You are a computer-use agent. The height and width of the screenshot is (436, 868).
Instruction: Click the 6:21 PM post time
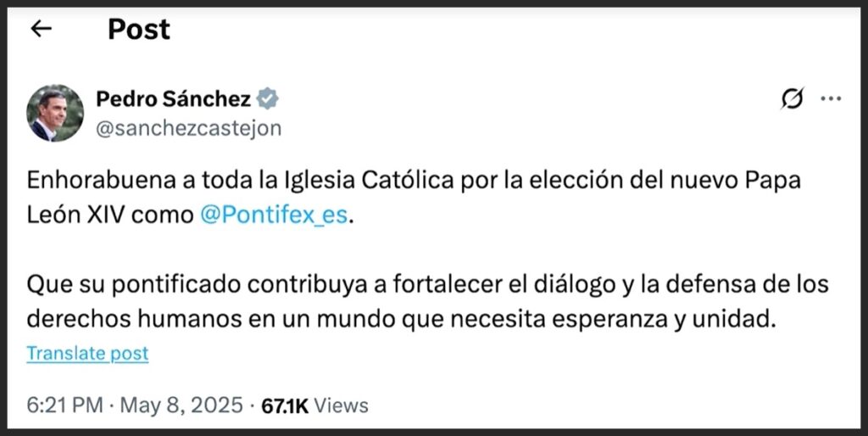64,405
